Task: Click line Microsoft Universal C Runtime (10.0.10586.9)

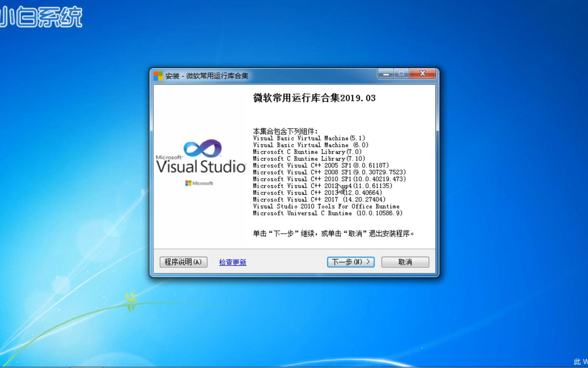Action: point(328,213)
